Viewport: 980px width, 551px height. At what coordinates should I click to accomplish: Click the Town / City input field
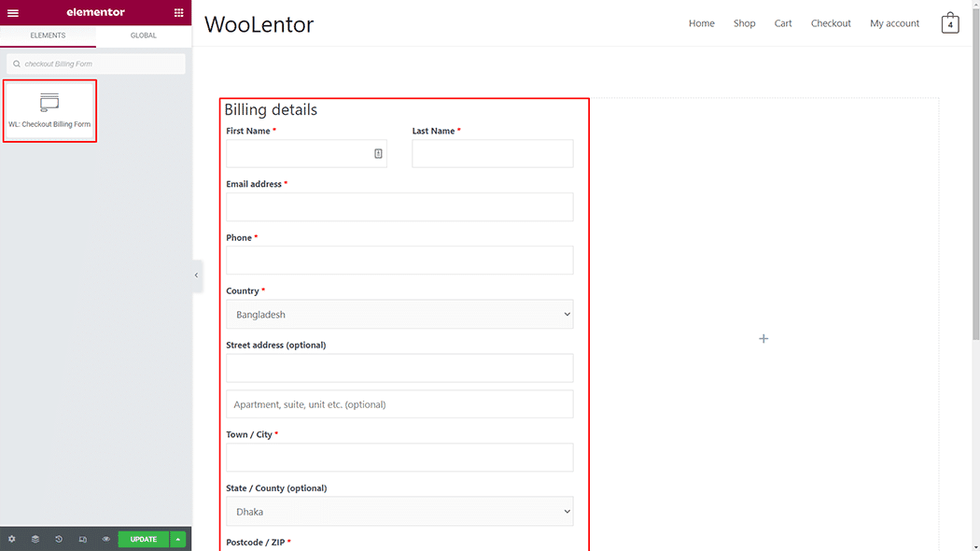[399, 458]
